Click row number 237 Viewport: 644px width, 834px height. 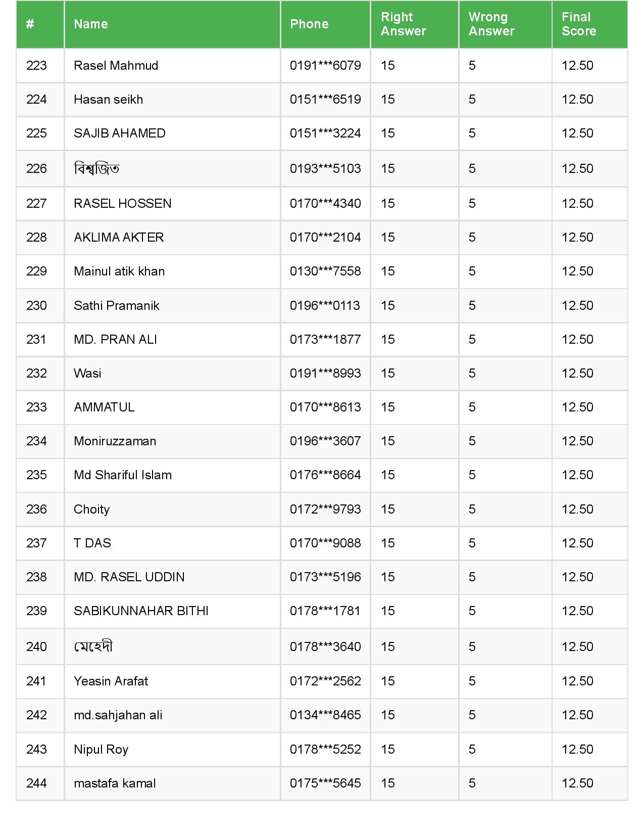(36, 543)
